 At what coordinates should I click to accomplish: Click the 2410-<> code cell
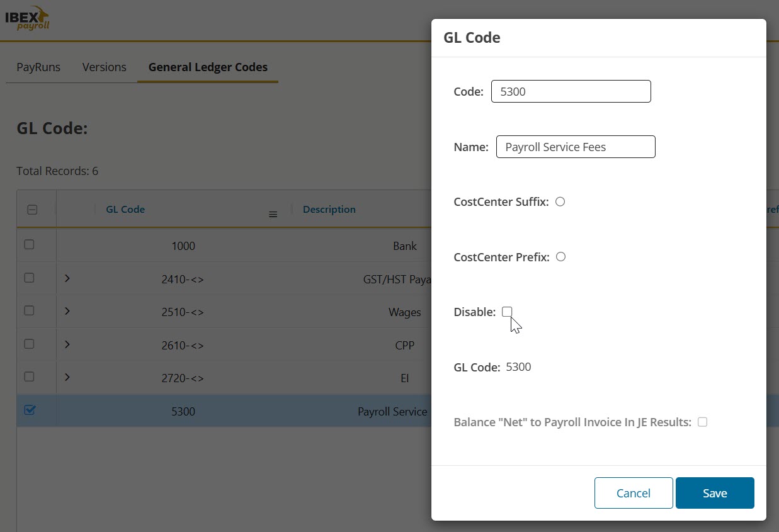(183, 279)
